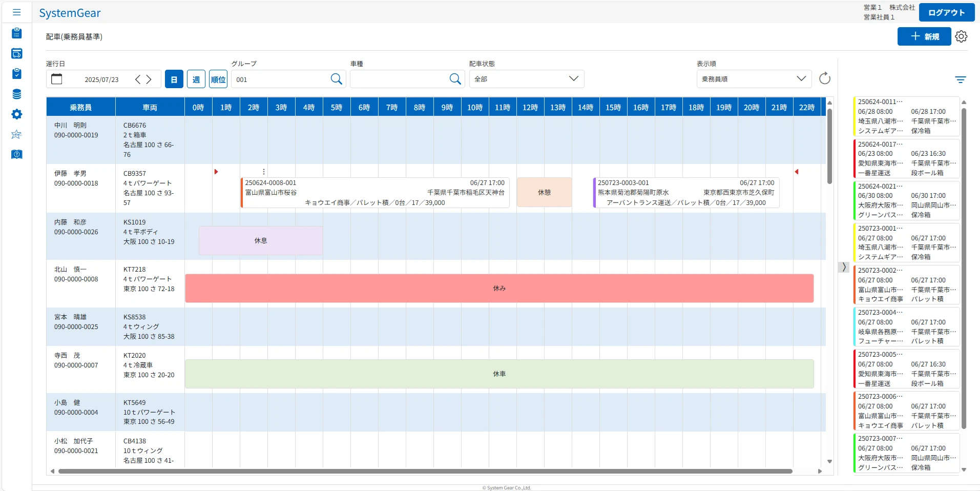Click the ログアウト logout button
Image resolution: width=980 pixels, height=491 pixels.
point(946,12)
